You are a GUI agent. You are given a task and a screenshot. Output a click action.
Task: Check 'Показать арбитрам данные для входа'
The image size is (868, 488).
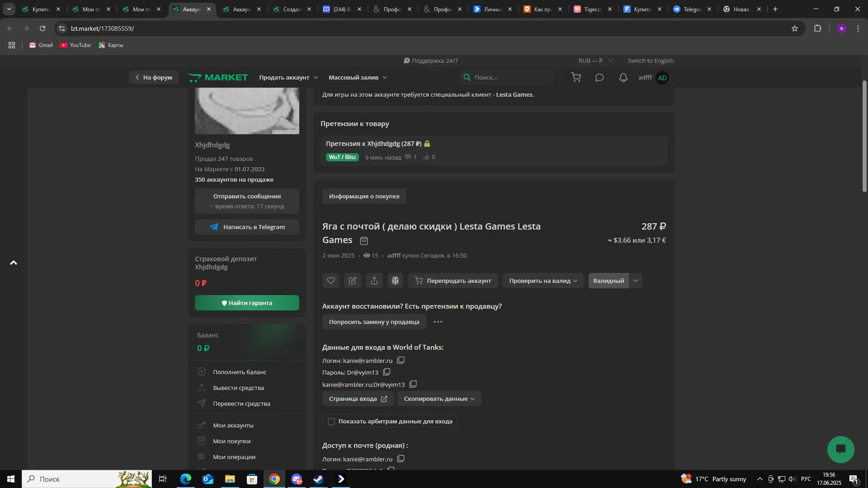pos(331,421)
